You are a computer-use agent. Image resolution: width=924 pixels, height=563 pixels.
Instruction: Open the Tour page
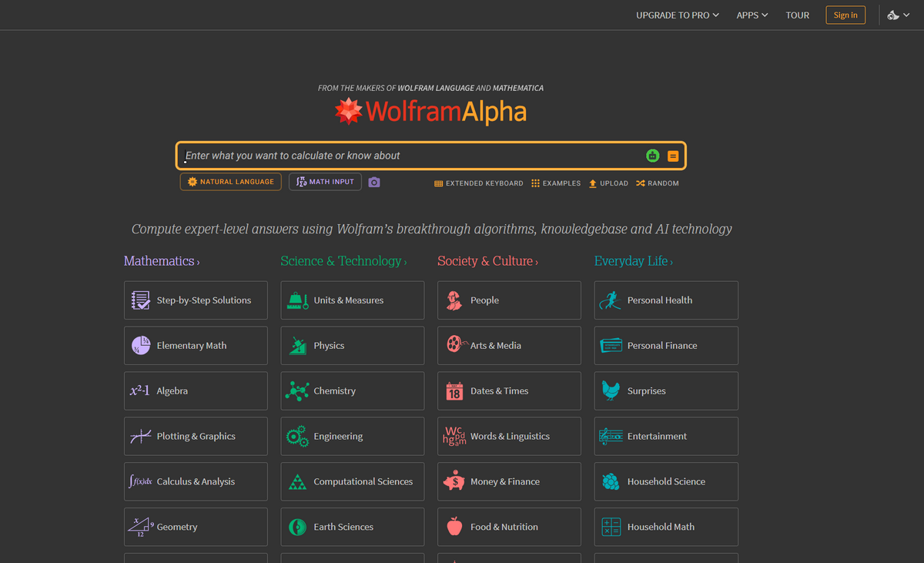[x=798, y=15]
